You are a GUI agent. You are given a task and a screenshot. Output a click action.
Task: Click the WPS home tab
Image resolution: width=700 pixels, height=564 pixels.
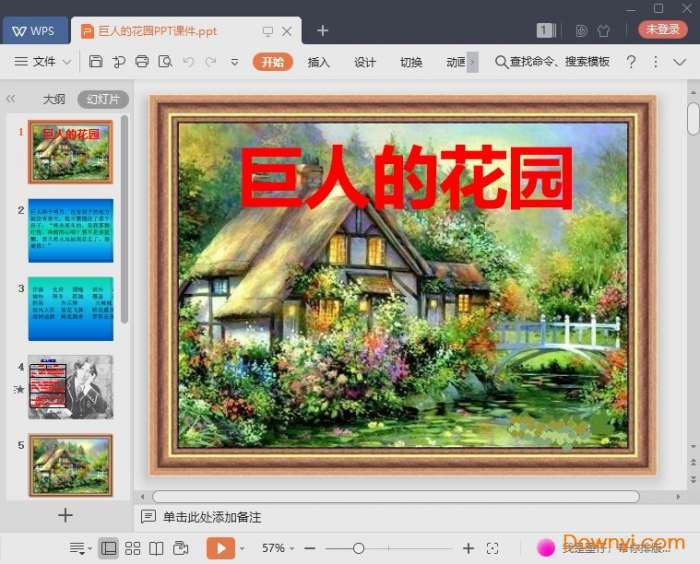tap(35, 31)
